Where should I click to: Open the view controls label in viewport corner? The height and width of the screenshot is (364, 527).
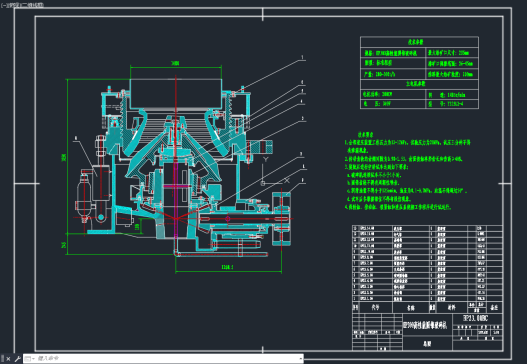13,5
